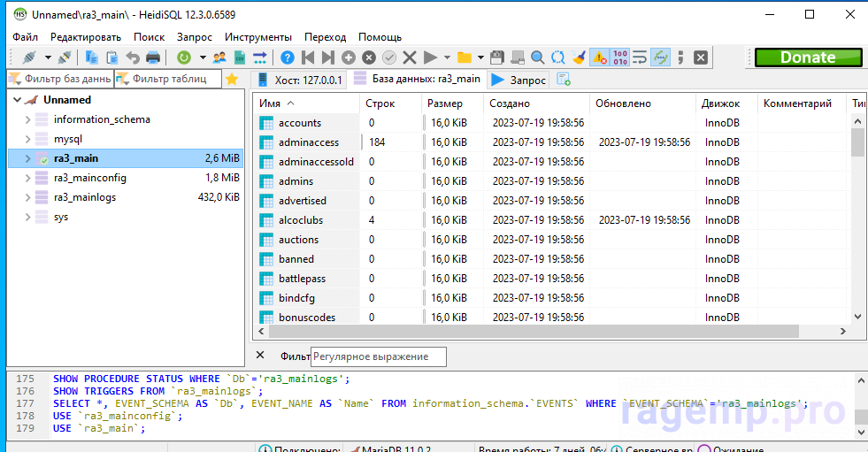The height and width of the screenshot is (452, 868).
Task: Click the magnifier Find text icon
Action: point(537,57)
